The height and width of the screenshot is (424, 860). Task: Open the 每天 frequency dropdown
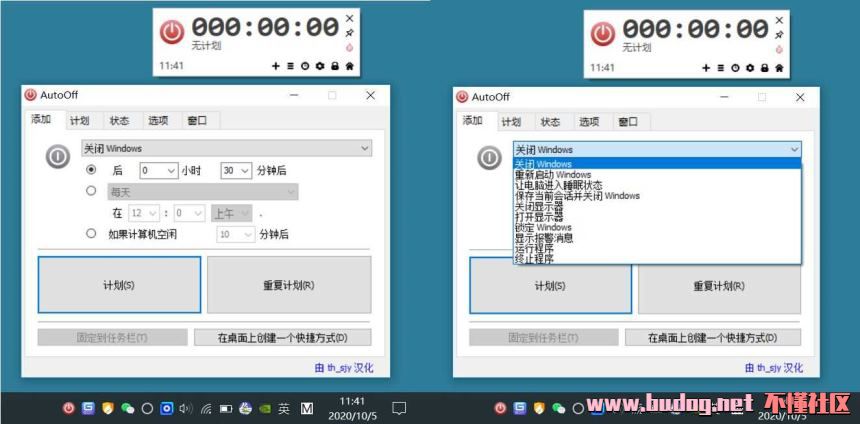tap(203, 192)
